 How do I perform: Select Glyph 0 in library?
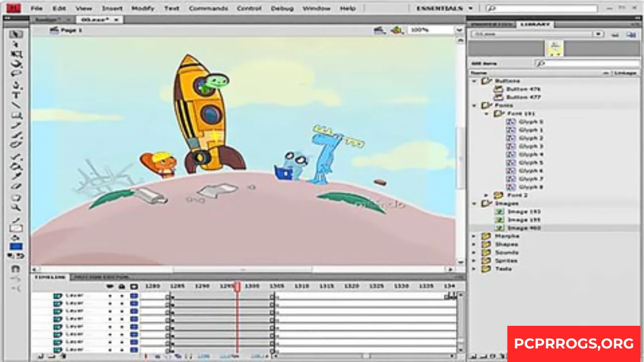525,122
